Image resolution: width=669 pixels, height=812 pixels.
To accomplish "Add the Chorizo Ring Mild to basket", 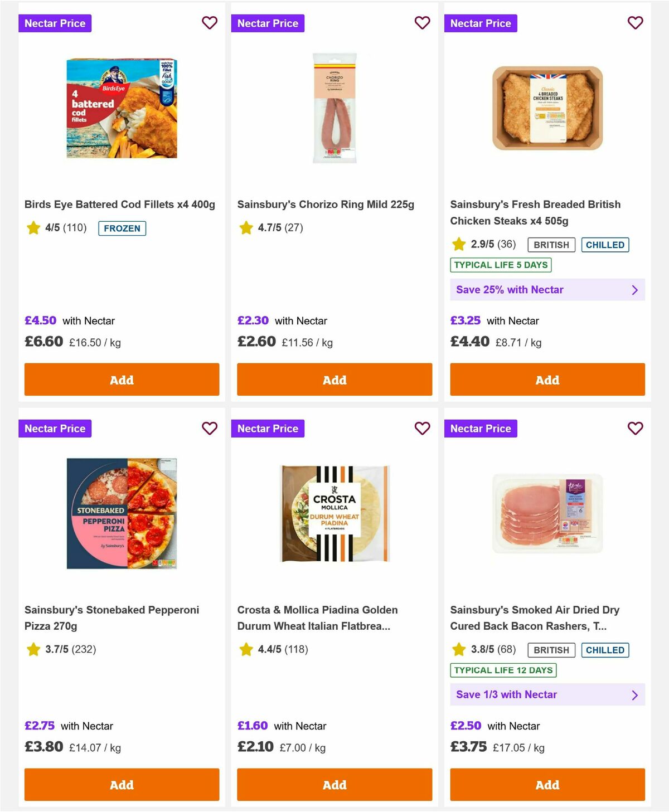I will pyautogui.click(x=334, y=380).
